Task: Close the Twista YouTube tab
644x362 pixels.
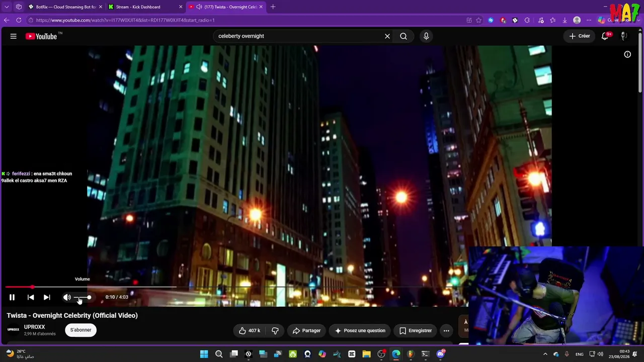Action: 261,7
